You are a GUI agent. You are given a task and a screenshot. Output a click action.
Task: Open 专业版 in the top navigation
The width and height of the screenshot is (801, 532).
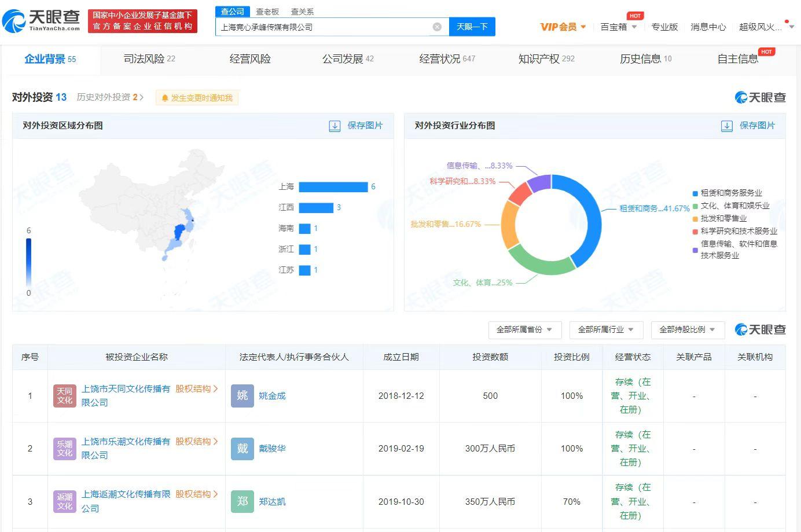pos(664,27)
